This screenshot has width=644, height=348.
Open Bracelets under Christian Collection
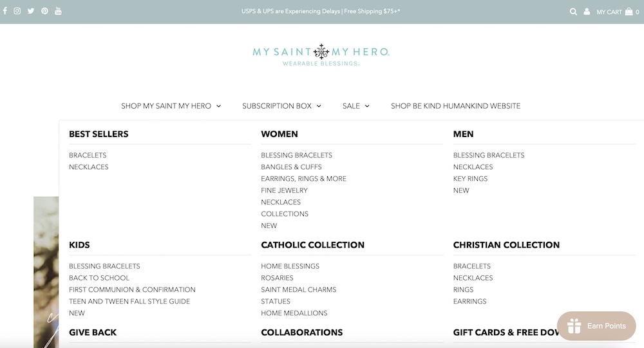[472, 266]
